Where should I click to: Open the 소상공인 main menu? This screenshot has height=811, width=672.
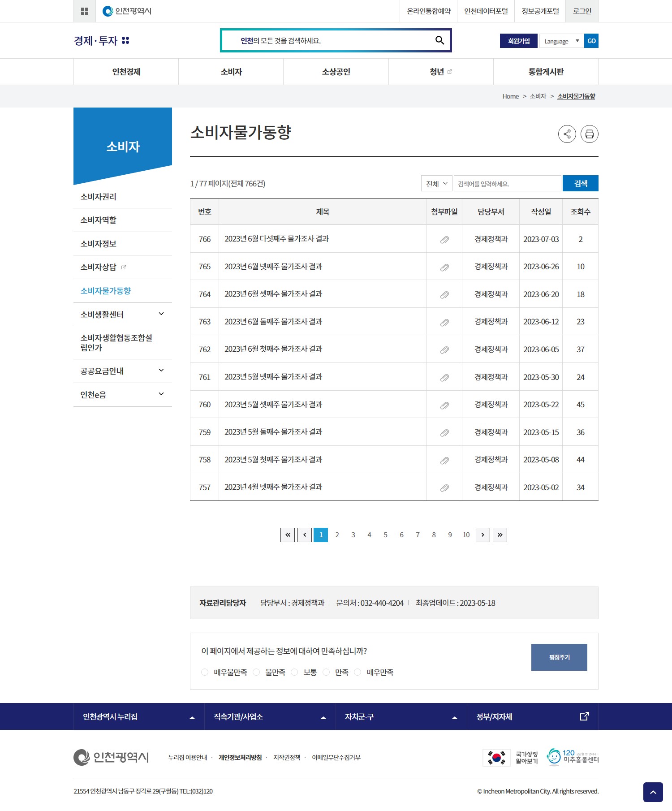(x=336, y=72)
